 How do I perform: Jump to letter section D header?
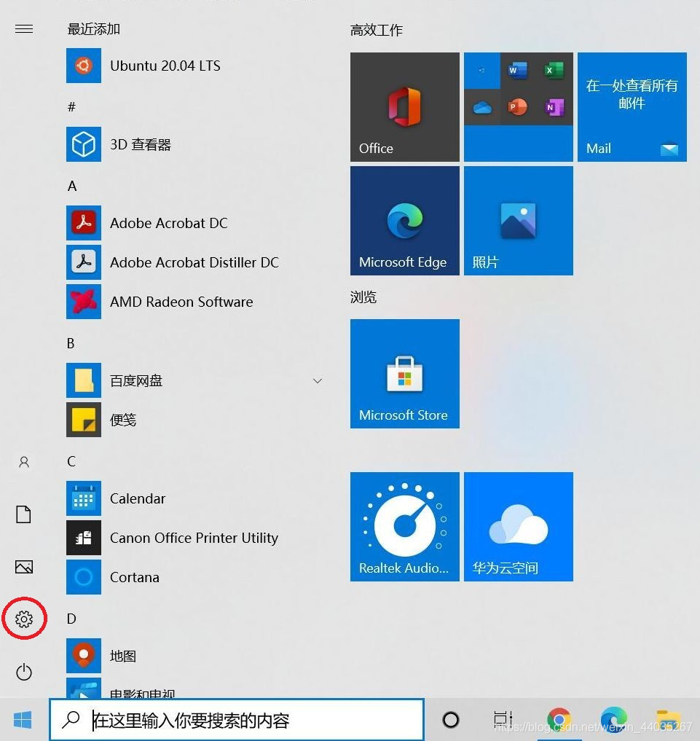[71, 619]
